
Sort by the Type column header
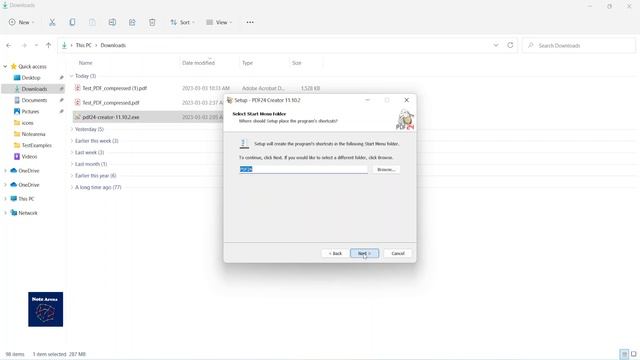pyautogui.click(x=247, y=63)
